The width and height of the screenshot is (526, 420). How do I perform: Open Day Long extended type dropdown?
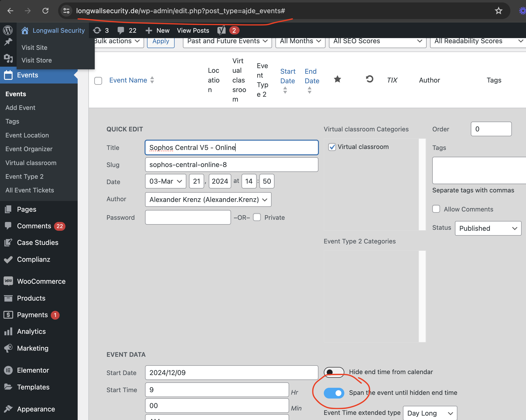[x=430, y=413]
